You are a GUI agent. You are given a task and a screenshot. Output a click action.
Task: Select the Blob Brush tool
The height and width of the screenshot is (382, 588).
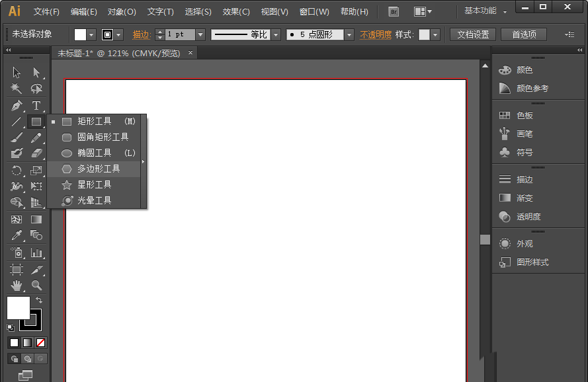(x=17, y=153)
